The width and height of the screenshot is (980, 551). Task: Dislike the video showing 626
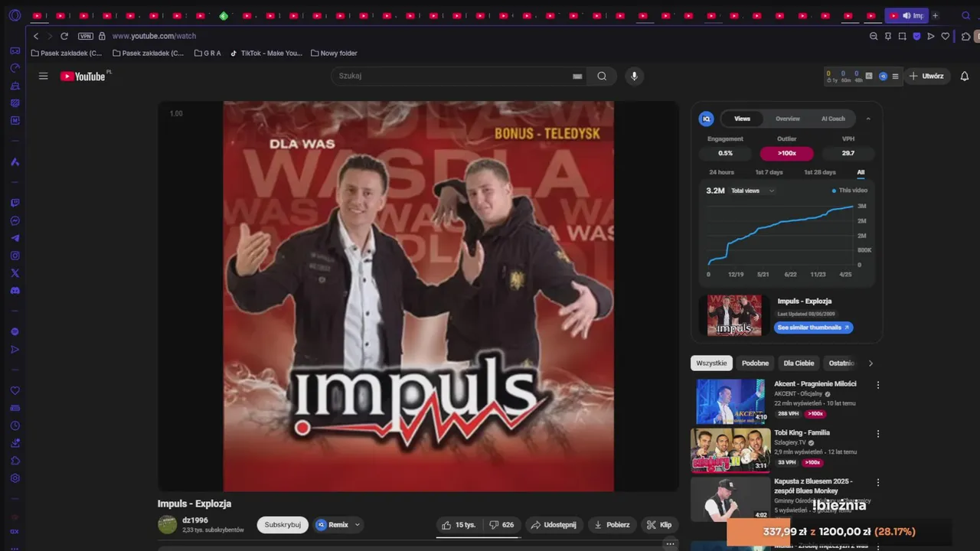[x=501, y=525]
